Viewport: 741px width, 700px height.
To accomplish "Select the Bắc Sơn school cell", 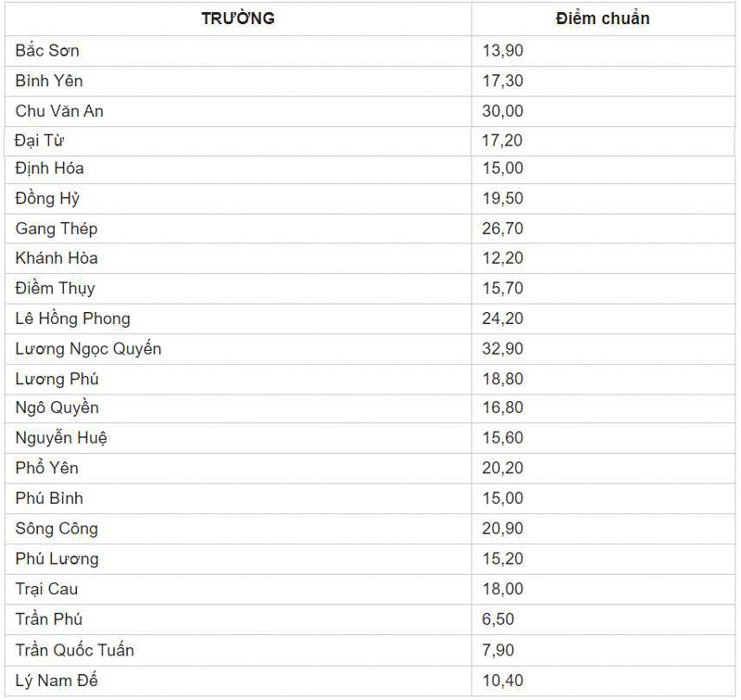I will [x=47, y=51].
